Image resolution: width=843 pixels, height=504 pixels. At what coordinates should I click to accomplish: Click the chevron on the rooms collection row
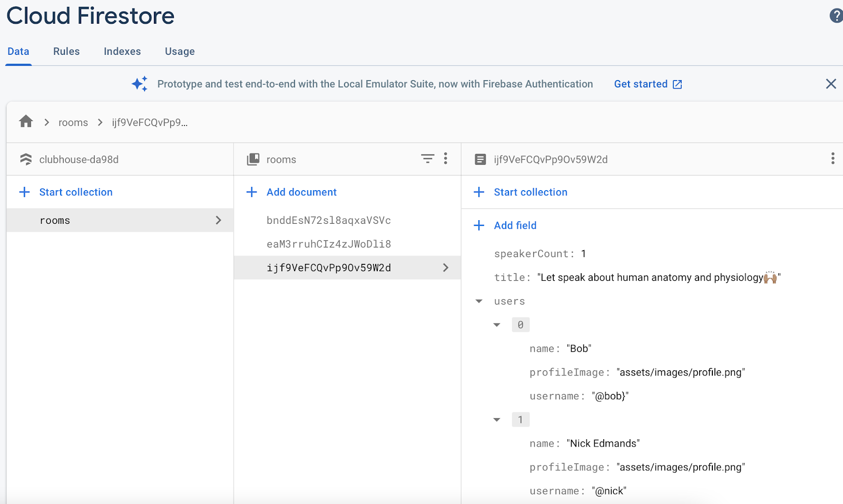point(219,220)
